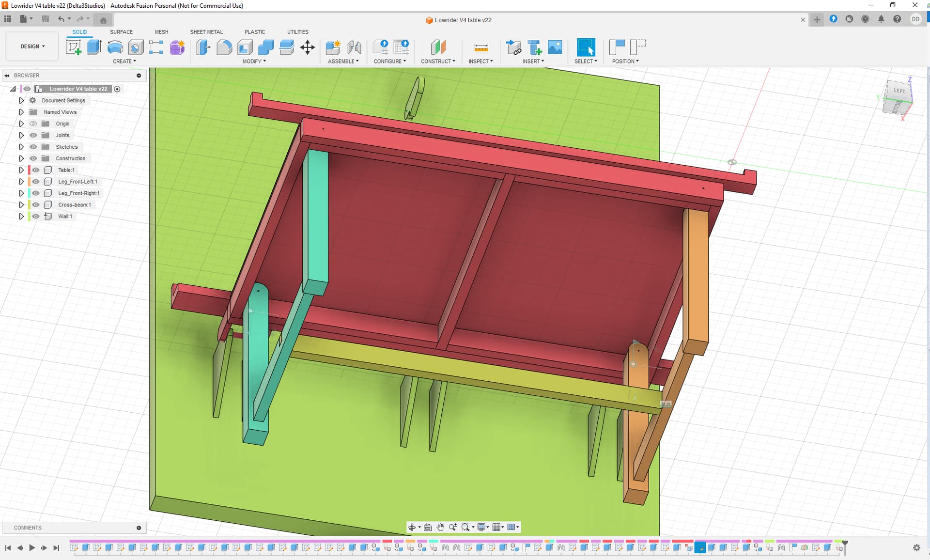
Task: Open the CONSTRUCT menu label
Action: 438,62
